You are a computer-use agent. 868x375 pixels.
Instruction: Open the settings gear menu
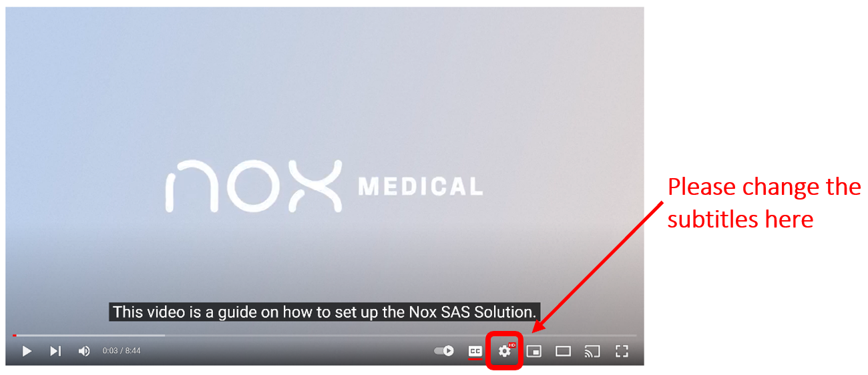(x=505, y=351)
